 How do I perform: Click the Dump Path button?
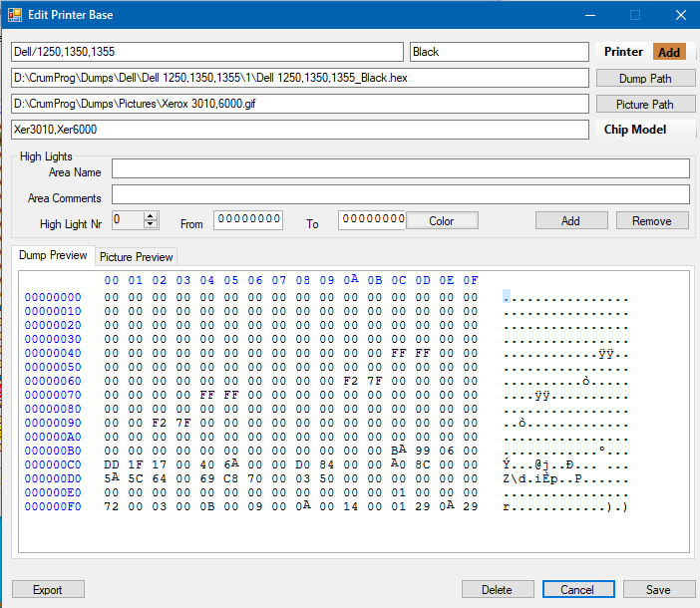click(645, 78)
